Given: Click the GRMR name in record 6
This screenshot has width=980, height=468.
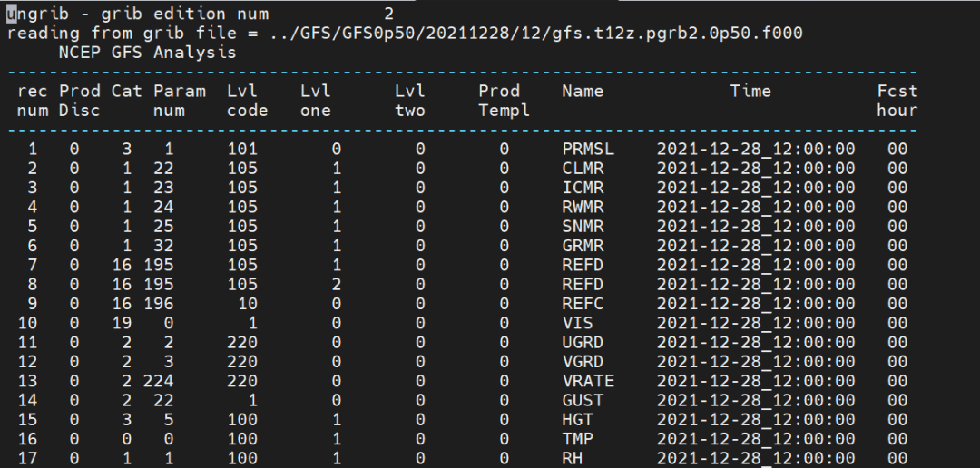Looking at the screenshot, I should [583, 245].
